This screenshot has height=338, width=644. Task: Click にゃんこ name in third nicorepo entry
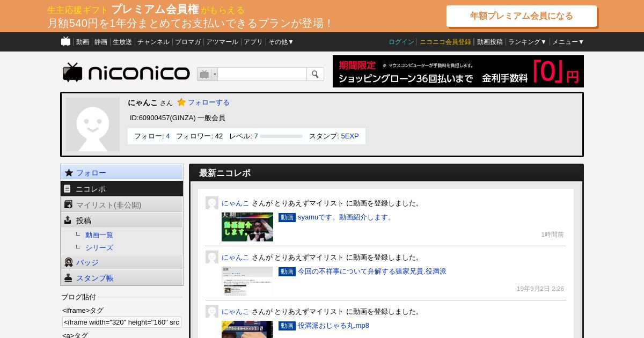coord(236,312)
